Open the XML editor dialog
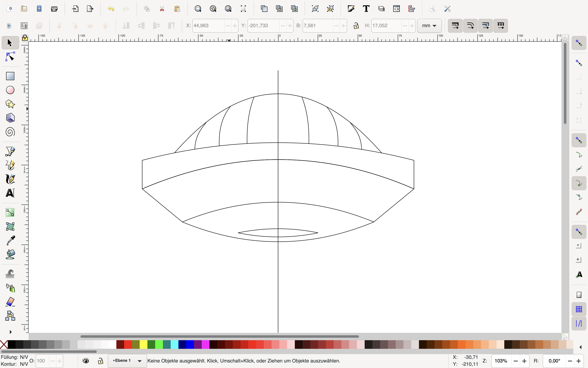This screenshot has height=368, width=588. [396, 9]
